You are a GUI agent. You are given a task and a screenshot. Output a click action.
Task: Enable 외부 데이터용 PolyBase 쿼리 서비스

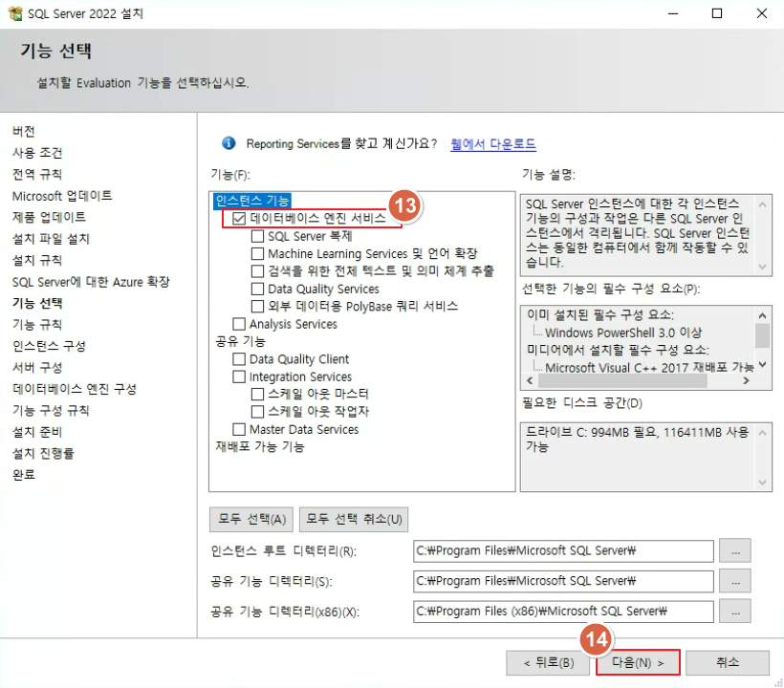[257, 306]
